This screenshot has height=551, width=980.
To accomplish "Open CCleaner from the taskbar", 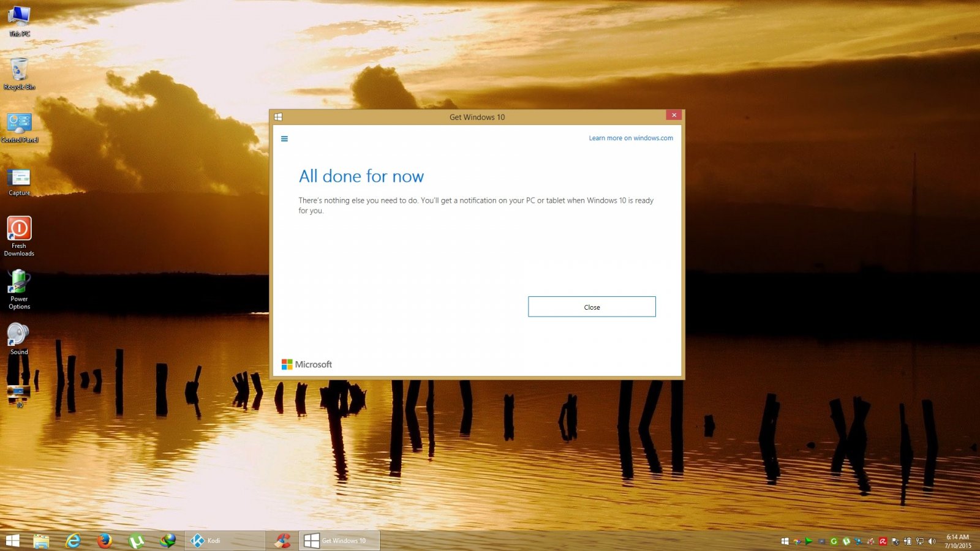I will coord(282,541).
